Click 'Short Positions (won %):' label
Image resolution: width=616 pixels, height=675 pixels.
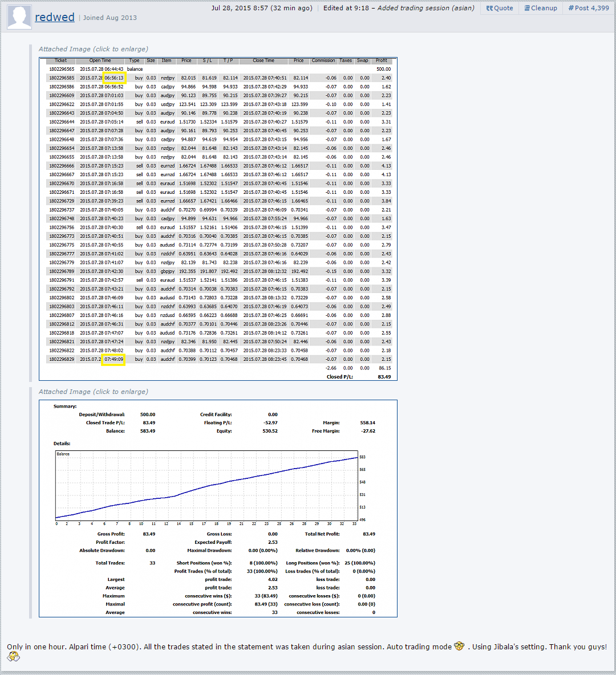coord(204,563)
